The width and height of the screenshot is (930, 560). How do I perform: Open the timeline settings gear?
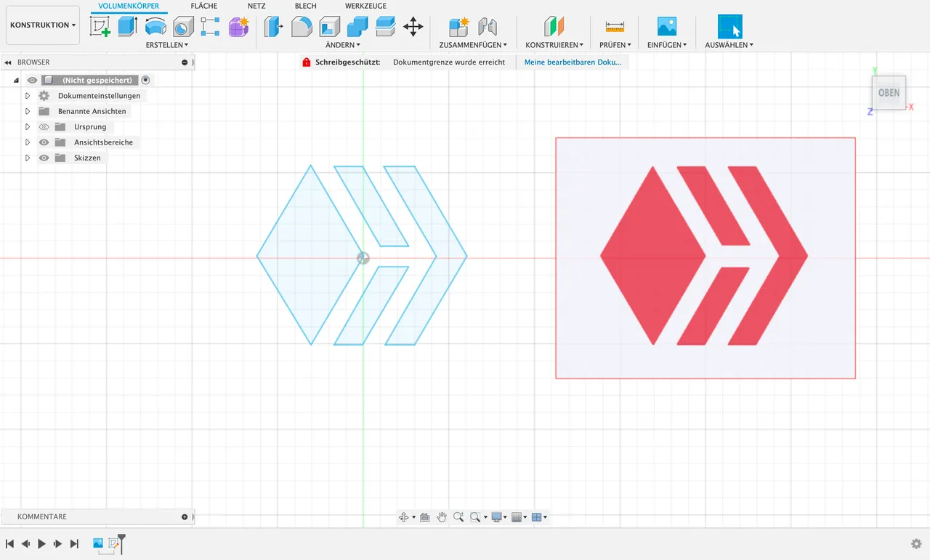[x=916, y=544]
